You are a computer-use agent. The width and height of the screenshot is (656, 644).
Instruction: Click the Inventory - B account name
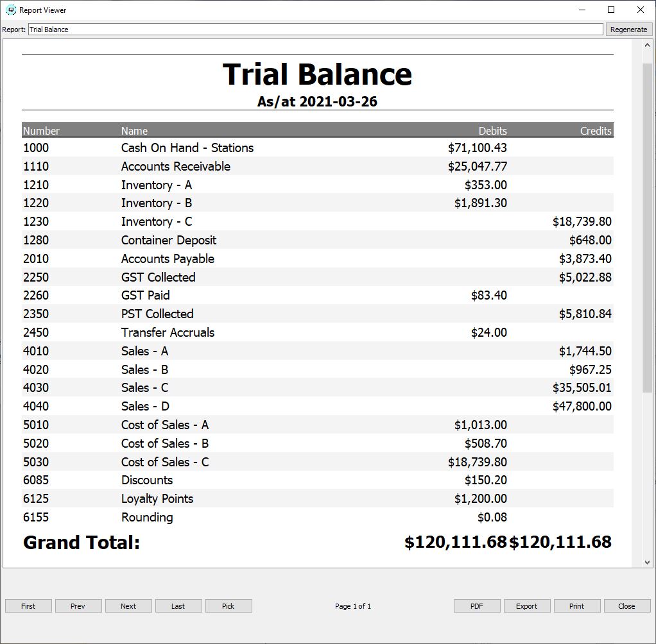pos(157,203)
